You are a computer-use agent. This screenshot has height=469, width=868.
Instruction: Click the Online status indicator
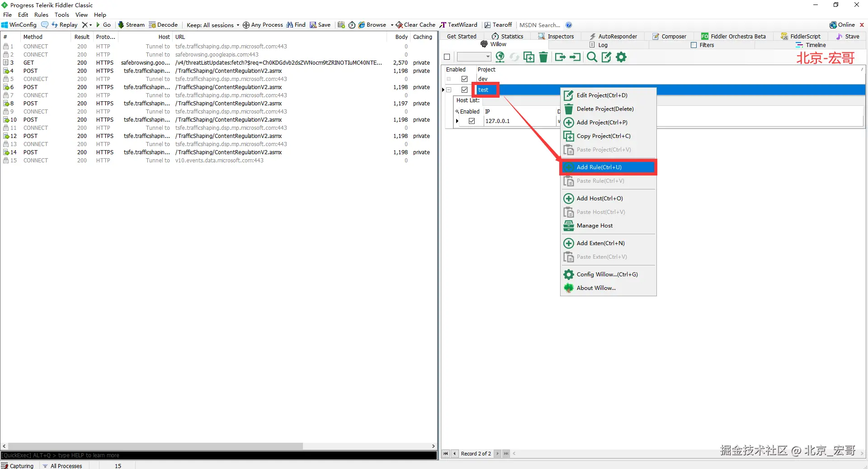pos(842,25)
